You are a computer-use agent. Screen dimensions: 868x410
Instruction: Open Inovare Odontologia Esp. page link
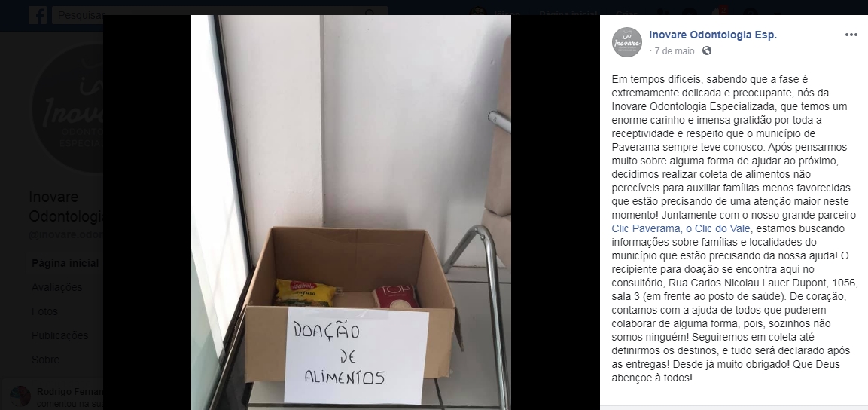tap(713, 35)
